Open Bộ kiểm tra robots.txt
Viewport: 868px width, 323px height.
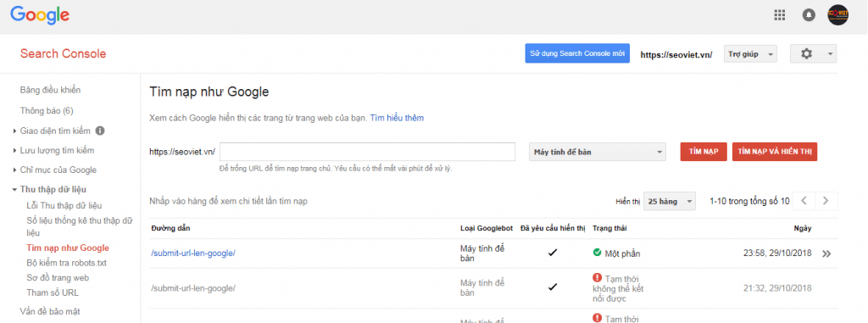pos(66,263)
